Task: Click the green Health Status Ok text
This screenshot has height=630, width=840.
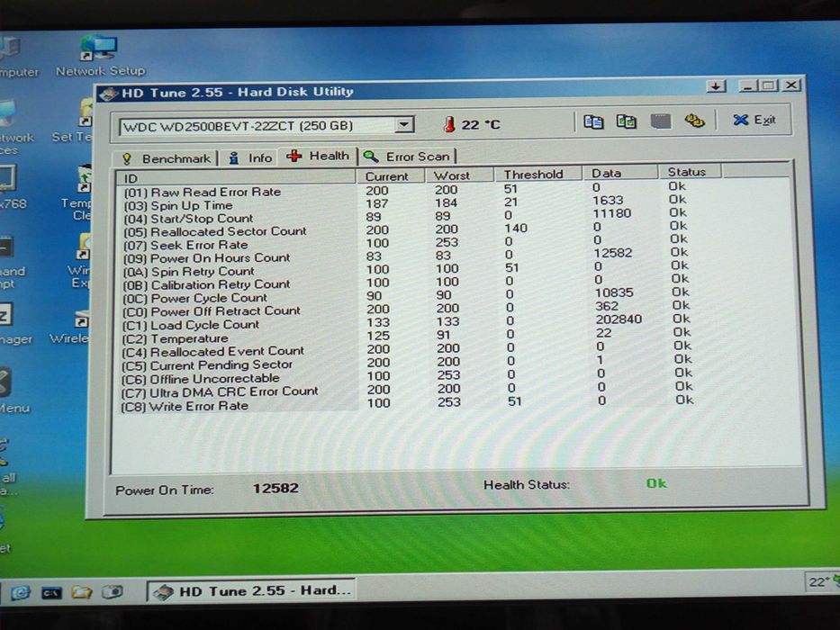Action: [x=656, y=483]
